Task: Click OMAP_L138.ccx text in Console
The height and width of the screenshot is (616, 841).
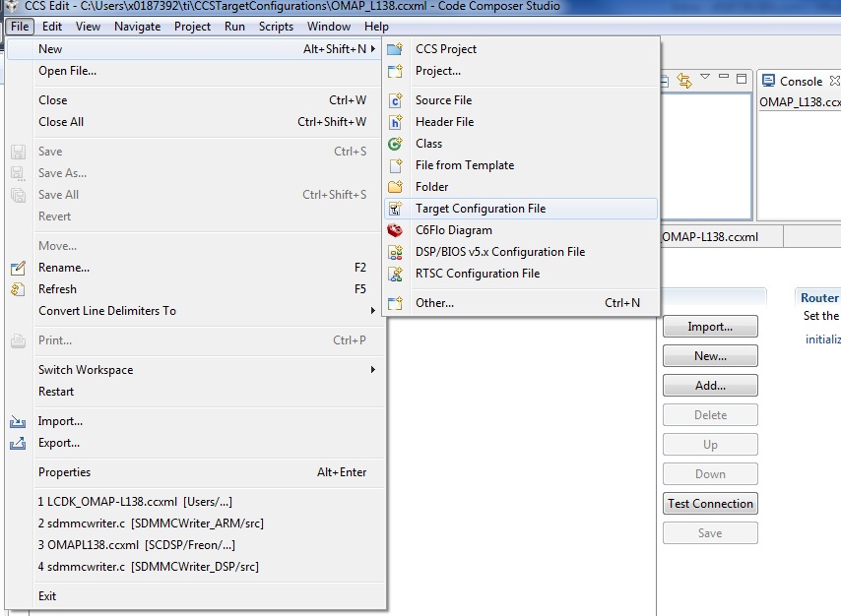Action: pos(800,102)
